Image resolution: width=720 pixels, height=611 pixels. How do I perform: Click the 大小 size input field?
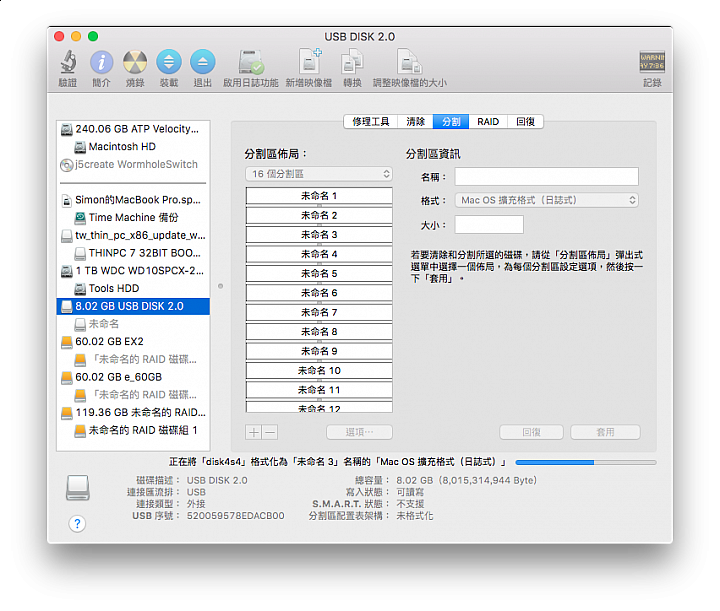(x=489, y=225)
